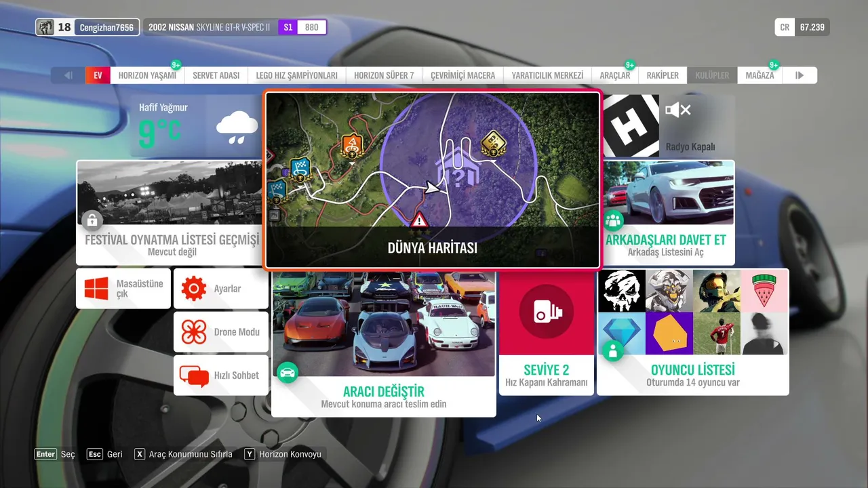Open the Dünya Haritası map tile
Screen dimensions: 868x488
point(433,180)
